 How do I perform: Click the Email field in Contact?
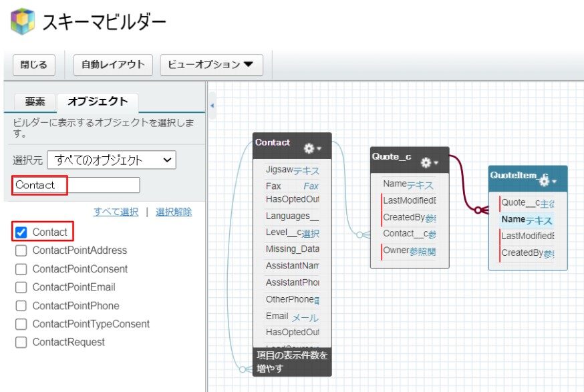292,317
